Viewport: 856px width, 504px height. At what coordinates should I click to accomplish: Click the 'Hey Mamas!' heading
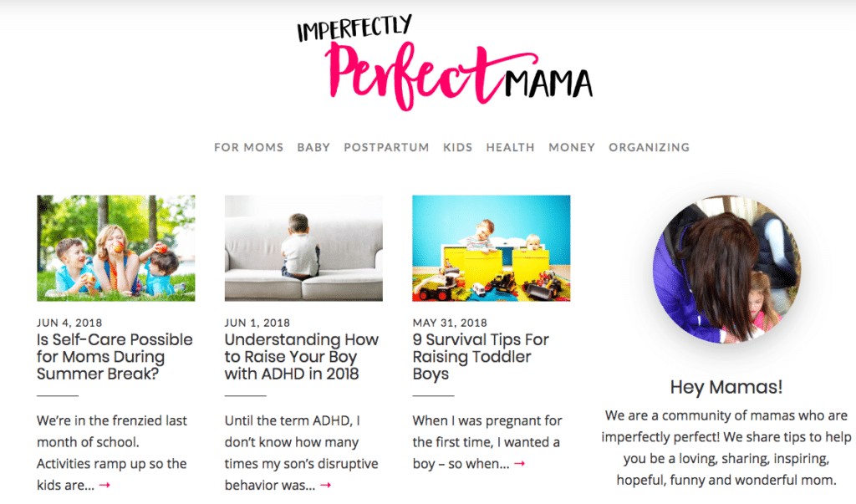coord(726,388)
